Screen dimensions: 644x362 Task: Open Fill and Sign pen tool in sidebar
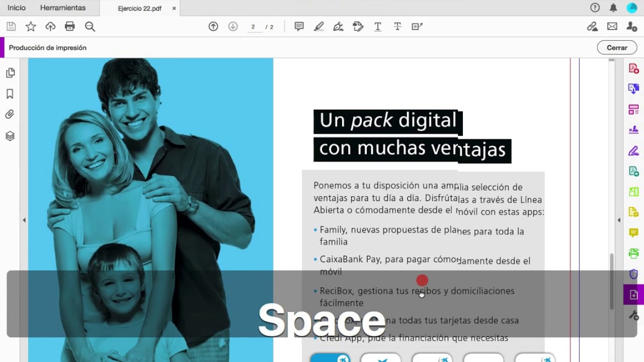pyautogui.click(x=634, y=150)
